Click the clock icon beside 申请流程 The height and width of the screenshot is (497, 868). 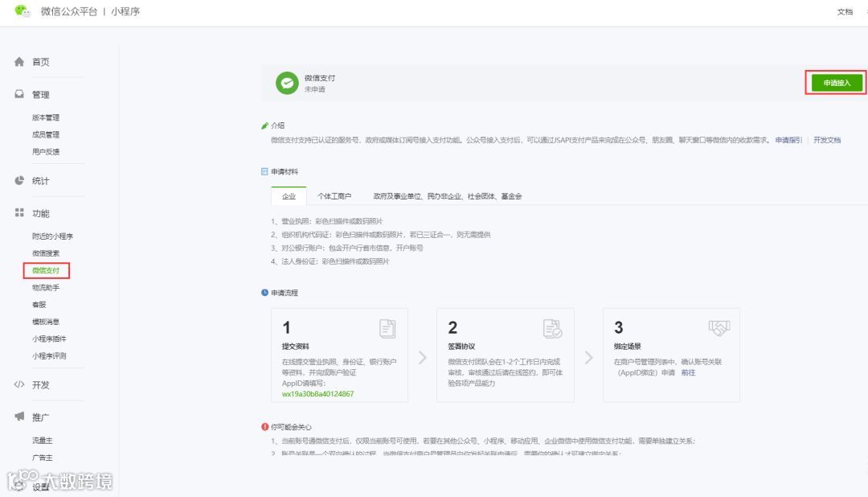pos(264,293)
